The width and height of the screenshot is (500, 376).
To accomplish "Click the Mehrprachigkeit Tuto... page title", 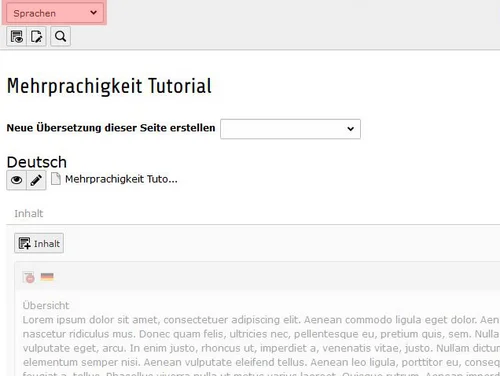I will [x=121, y=179].
